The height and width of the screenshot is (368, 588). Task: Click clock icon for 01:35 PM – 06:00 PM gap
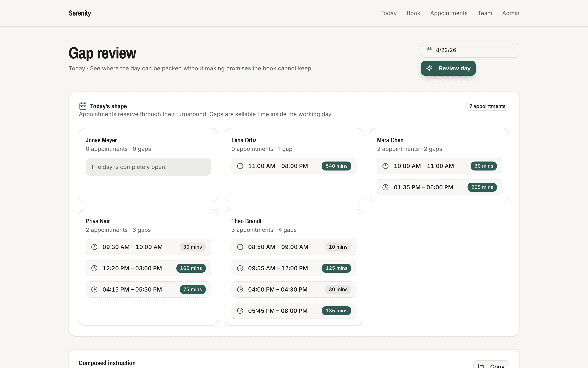click(x=385, y=187)
